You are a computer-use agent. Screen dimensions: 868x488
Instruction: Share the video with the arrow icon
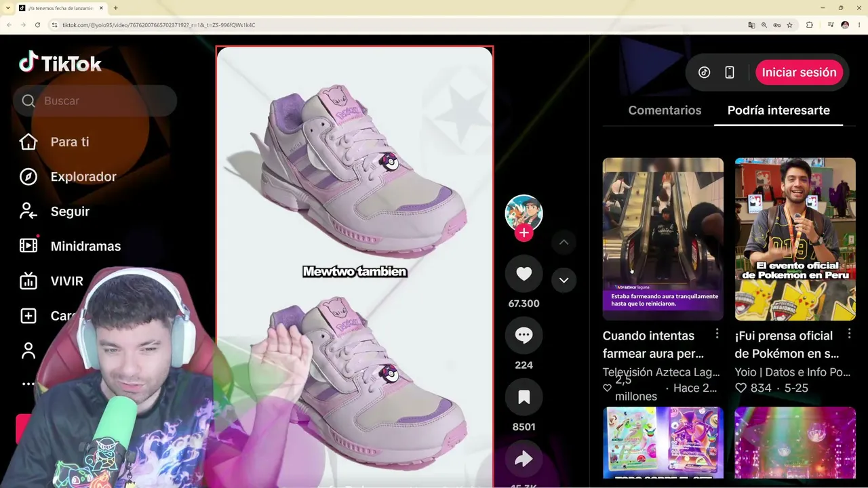point(524,460)
